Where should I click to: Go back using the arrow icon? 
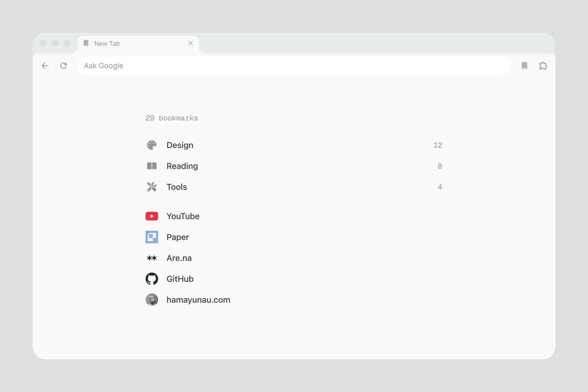45,66
